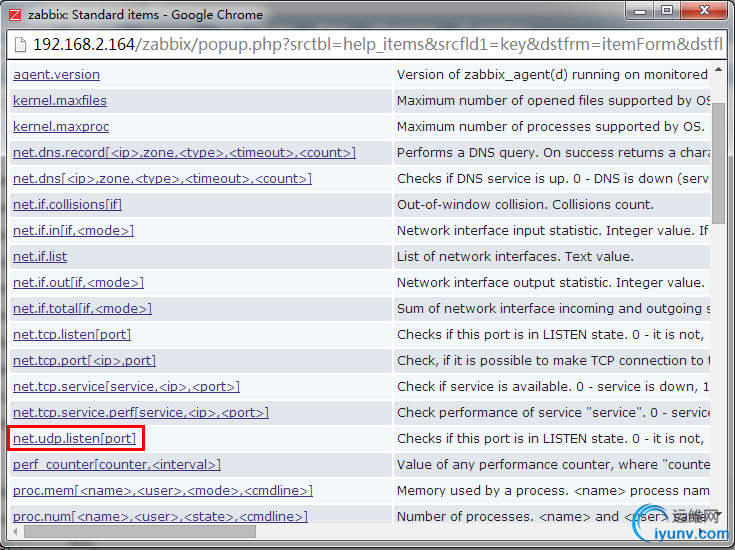Select the net.if.list item key
Image resolution: width=735 pixels, height=550 pixels.
[40, 256]
